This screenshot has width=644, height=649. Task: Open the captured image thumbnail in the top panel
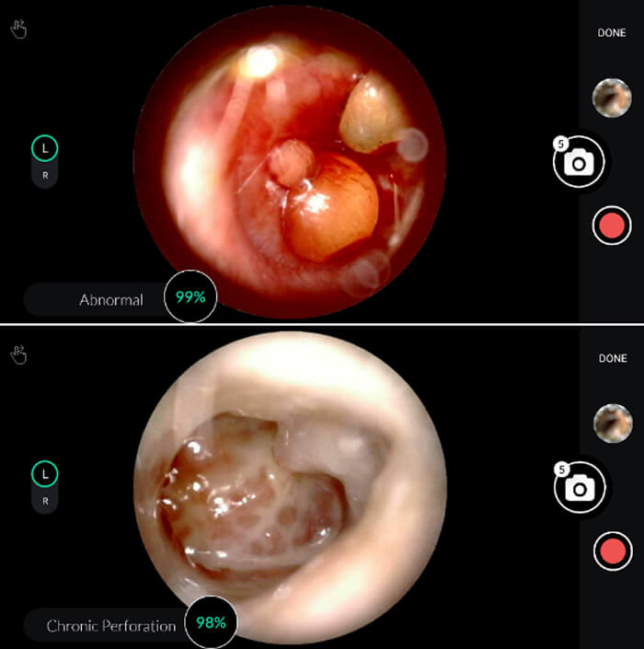611,98
